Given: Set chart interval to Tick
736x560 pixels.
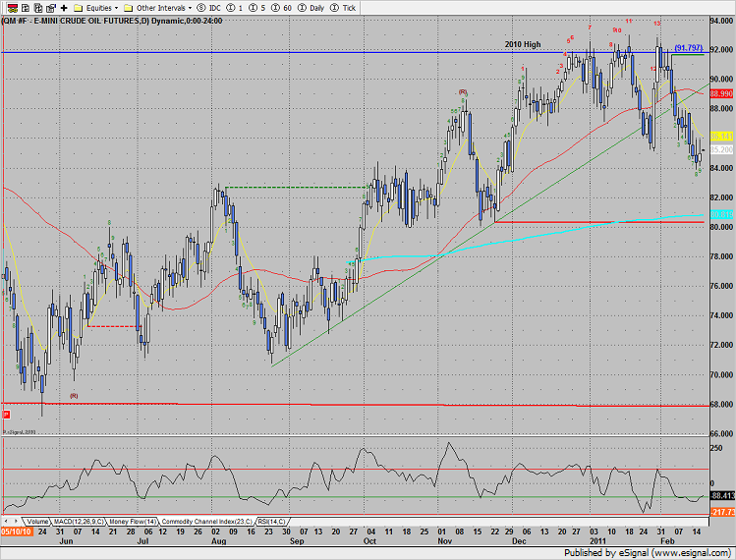Looking at the screenshot, I should click(x=349, y=8).
